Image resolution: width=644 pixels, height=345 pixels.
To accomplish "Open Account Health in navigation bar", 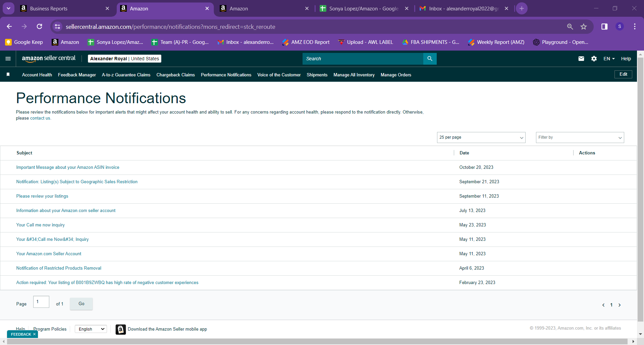I will pyautogui.click(x=37, y=75).
